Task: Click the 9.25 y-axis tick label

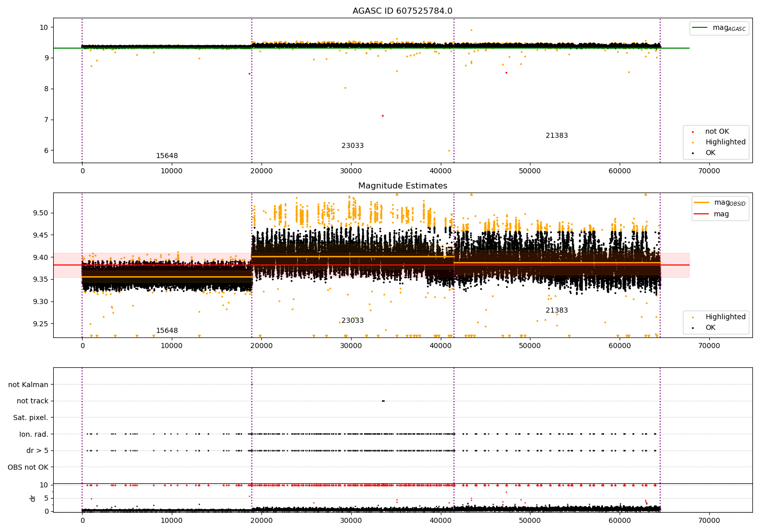Action: pyautogui.click(x=41, y=324)
